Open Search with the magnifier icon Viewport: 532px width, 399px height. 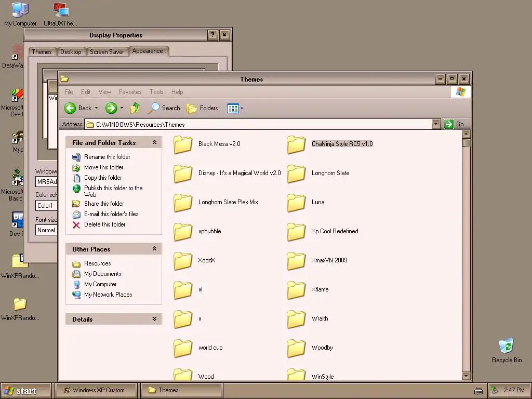coord(153,108)
